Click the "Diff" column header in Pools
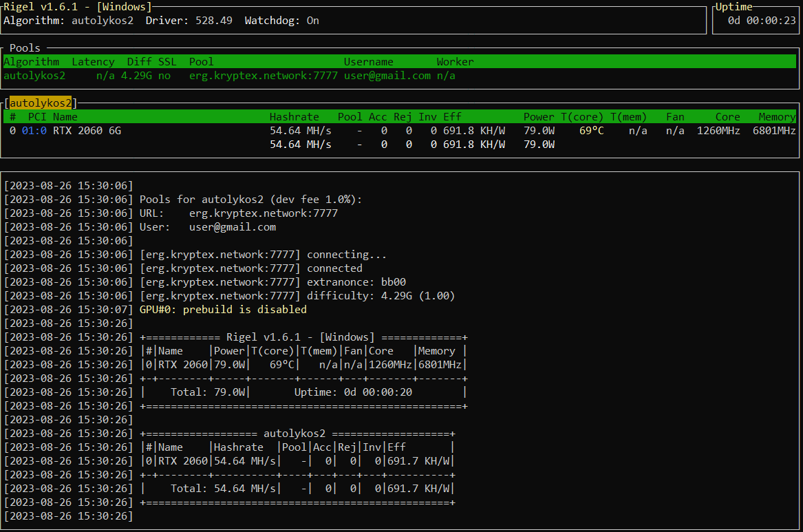The height and width of the screenshot is (532, 803). (x=139, y=62)
